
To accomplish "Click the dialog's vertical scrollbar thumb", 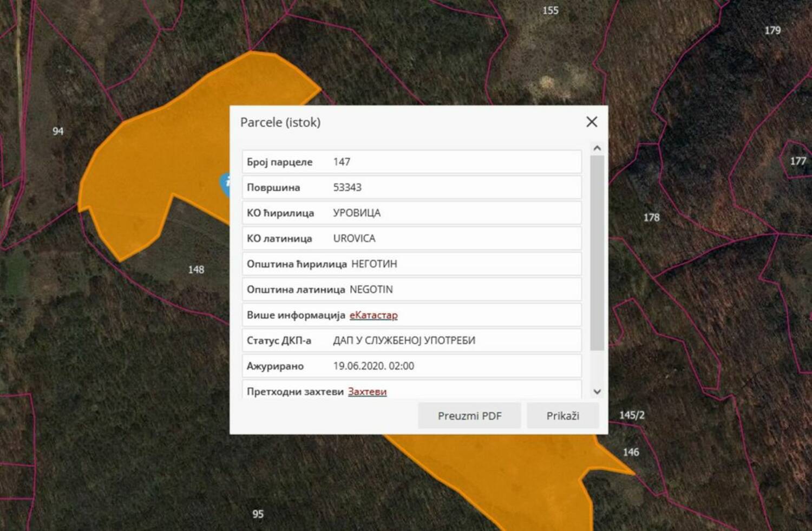I will click(597, 252).
